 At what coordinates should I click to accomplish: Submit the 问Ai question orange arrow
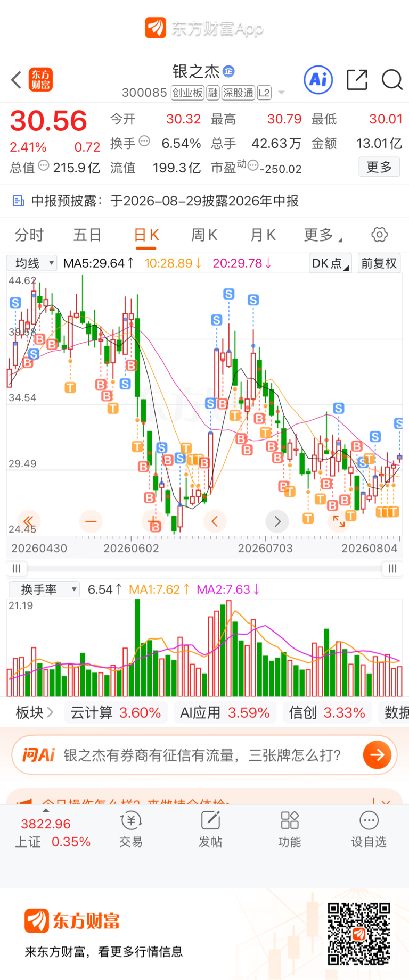click(x=377, y=755)
